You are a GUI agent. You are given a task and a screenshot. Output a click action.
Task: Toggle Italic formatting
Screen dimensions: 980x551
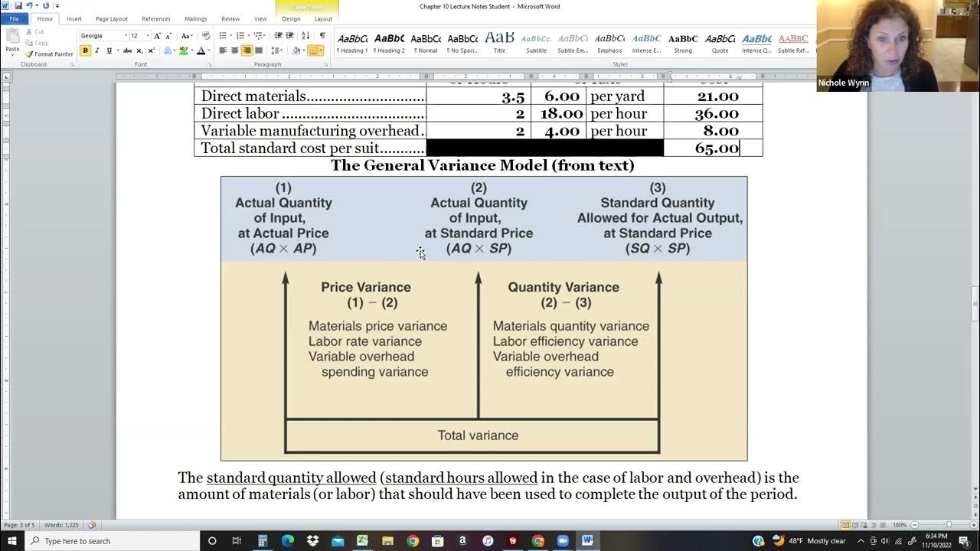tap(96, 51)
